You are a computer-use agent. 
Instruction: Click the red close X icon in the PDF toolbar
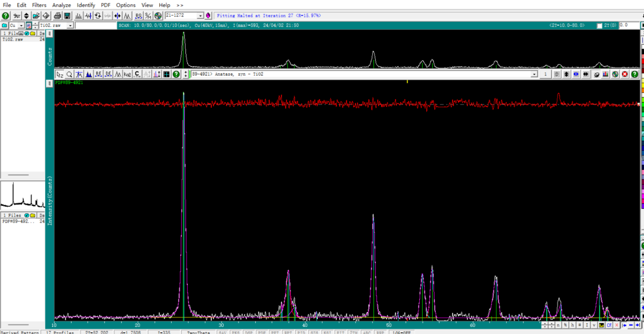coord(625,74)
